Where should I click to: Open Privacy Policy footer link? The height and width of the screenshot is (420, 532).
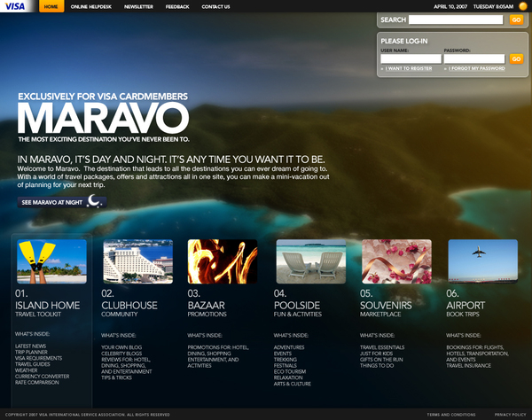[510, 415]
